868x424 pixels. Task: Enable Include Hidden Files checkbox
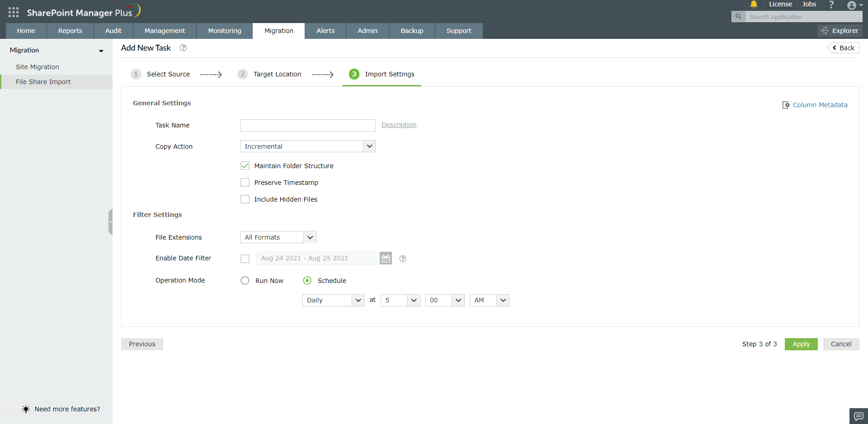[245, 199]
